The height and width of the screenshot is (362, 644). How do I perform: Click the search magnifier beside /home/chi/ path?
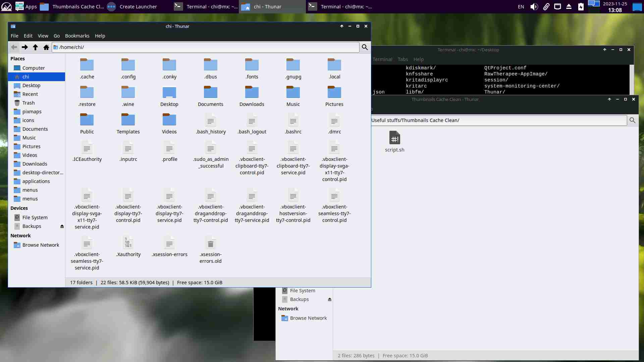click(365, 47)
